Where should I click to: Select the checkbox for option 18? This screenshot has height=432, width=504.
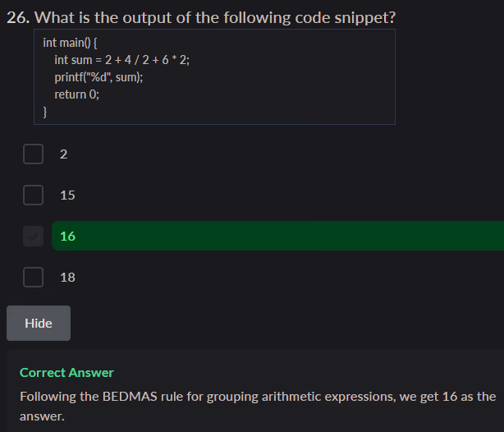click(x=33, y=277)
